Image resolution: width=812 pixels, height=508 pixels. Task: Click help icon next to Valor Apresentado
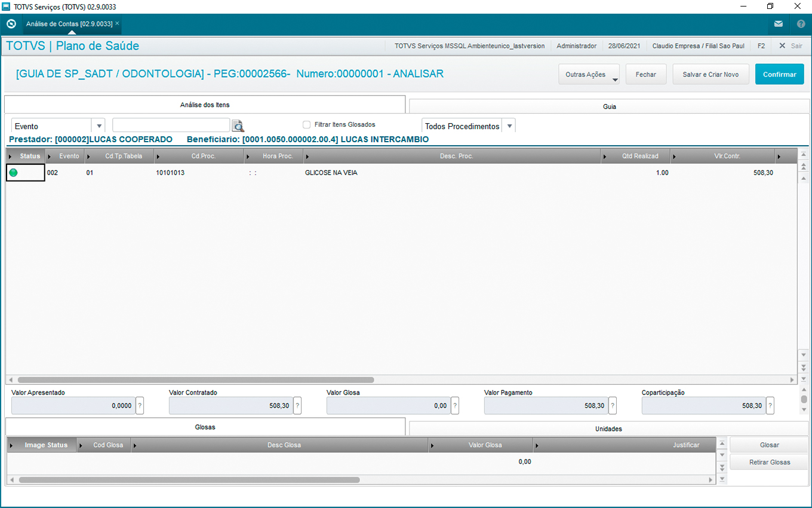[x=140, y=406]
